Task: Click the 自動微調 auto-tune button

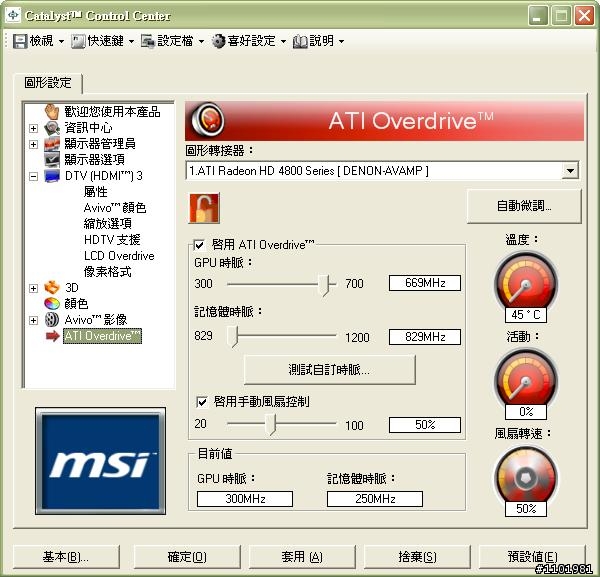Action: pyautogui.click(x=524, y=206)
